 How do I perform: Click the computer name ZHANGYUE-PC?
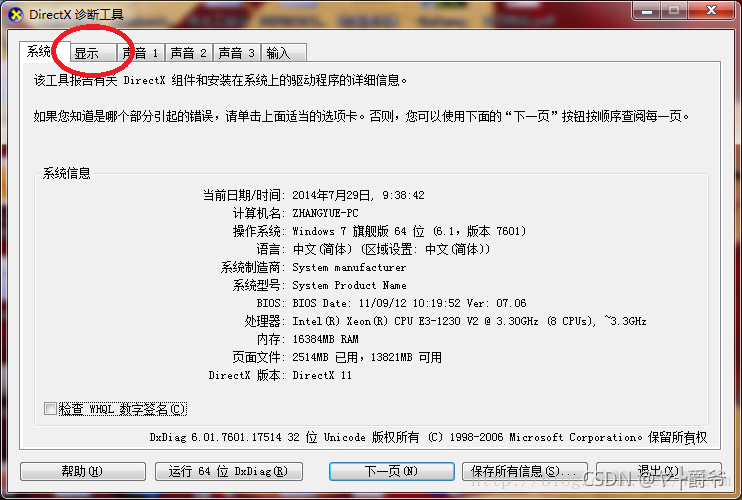point(325,213)
